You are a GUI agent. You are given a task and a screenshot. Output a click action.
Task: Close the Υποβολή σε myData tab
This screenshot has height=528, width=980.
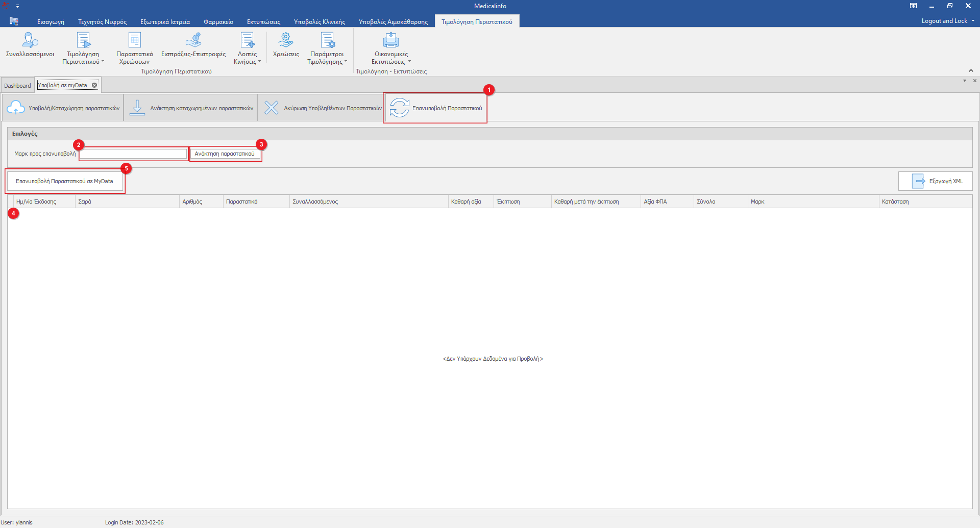coord(94,85)
